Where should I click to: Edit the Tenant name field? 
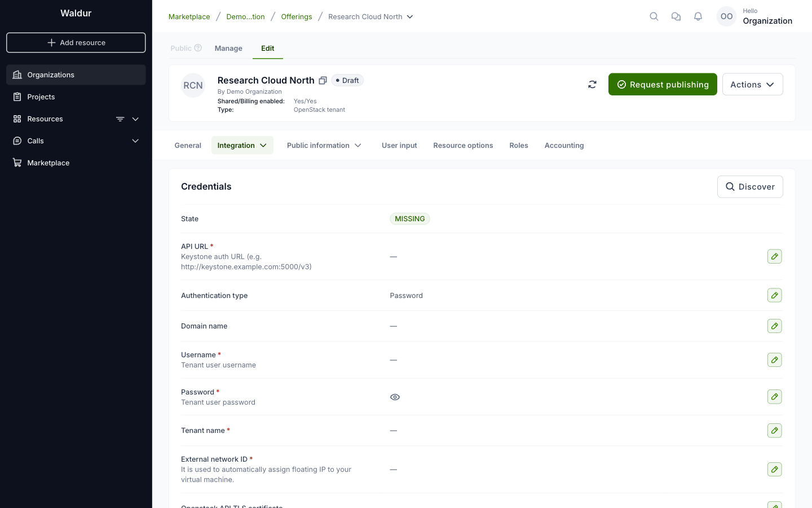pyautogui.click(x=775, y=431)
